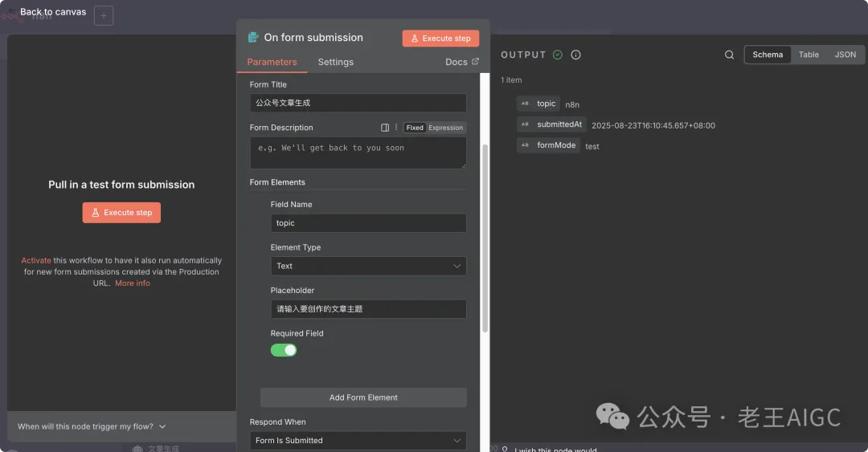Click Execute step in node header

click(440, 39)
